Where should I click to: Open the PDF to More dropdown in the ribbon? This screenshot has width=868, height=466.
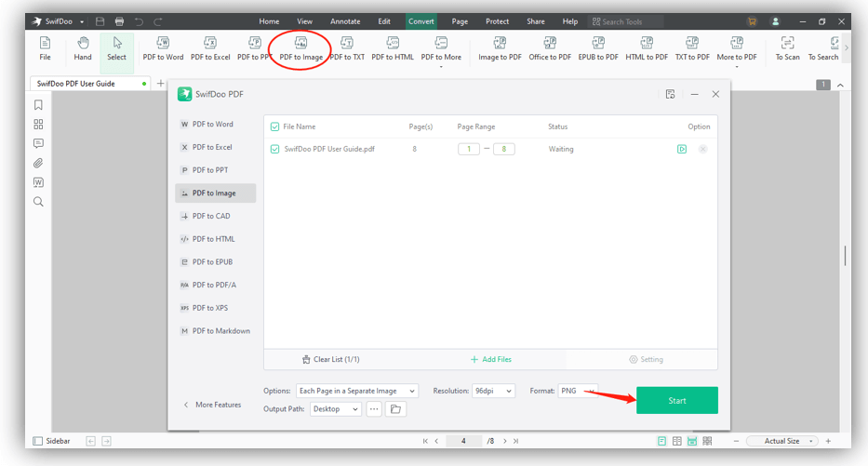(x=441, y=50)
